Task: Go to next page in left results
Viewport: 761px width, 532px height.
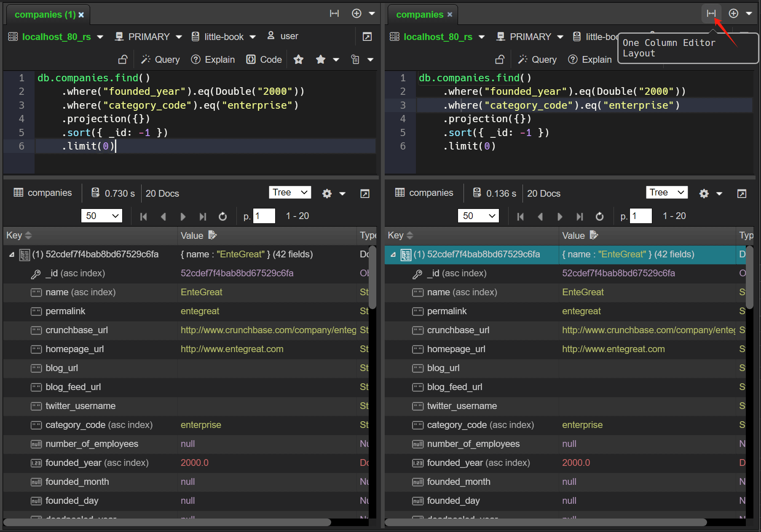Action: 183,217
